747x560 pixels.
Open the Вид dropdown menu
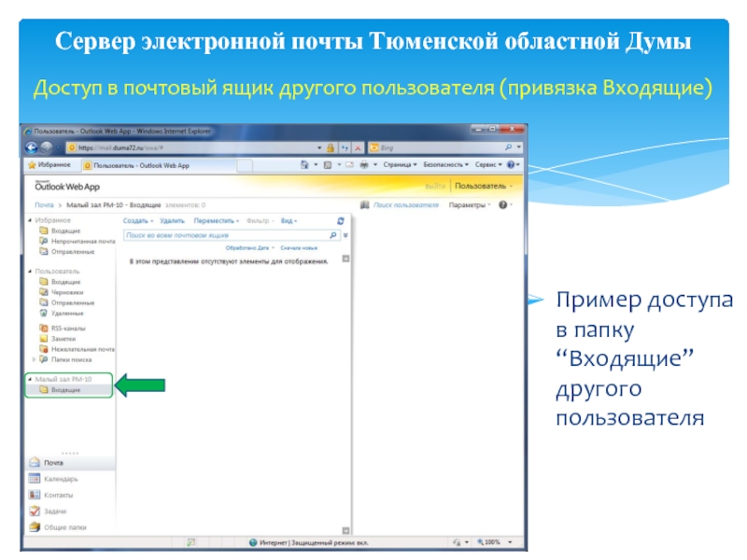(x=289, y=221)
